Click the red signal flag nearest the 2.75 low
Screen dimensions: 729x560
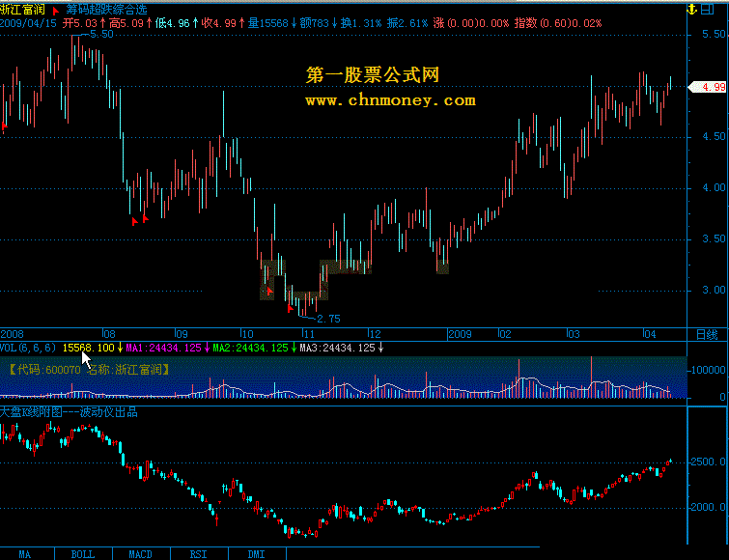[x=290, y=308]
